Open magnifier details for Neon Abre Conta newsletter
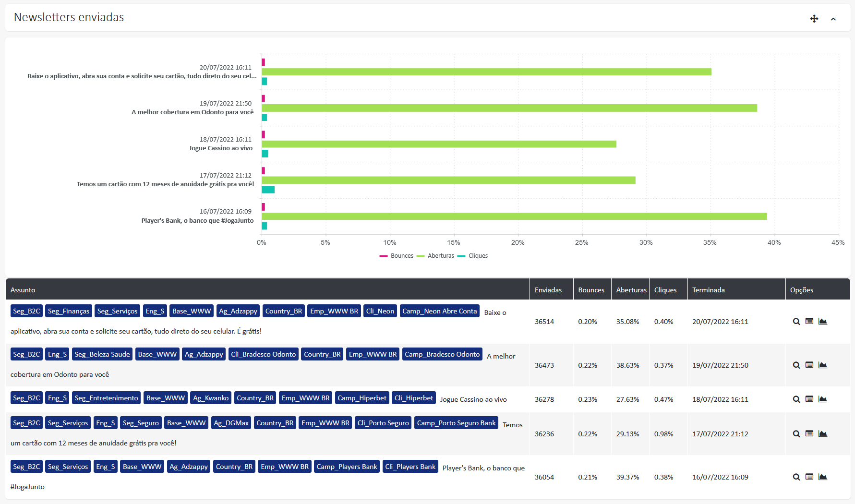855x504 pixels. pos(796,322)
